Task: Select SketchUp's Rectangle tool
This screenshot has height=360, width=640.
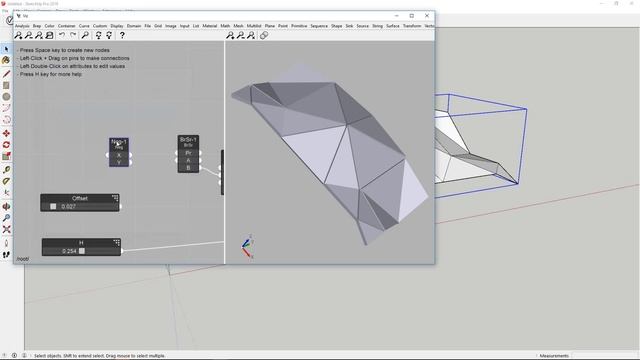Action: [x=6, y=85]
